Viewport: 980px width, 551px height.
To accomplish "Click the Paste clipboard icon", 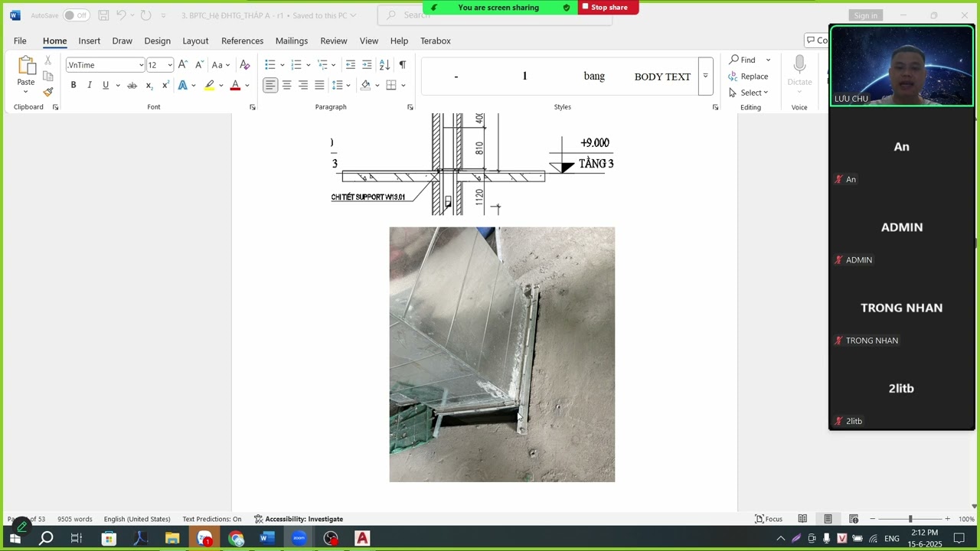I will (26, 67).
